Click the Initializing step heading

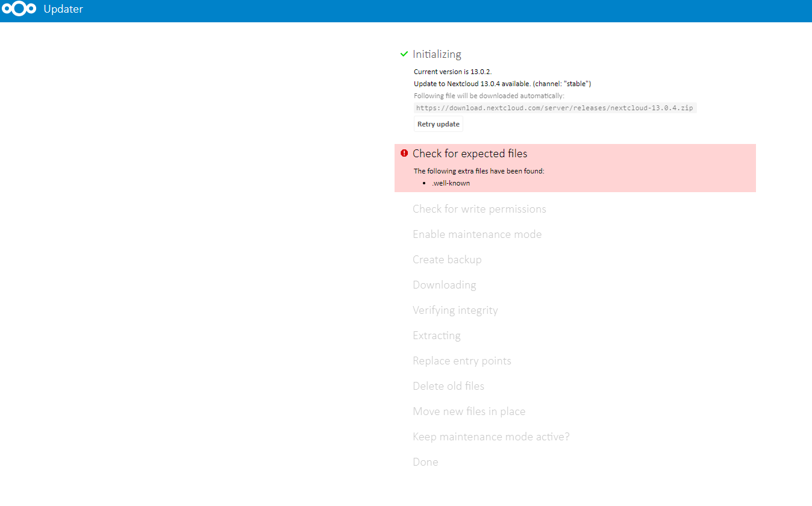tap(437, 54)
